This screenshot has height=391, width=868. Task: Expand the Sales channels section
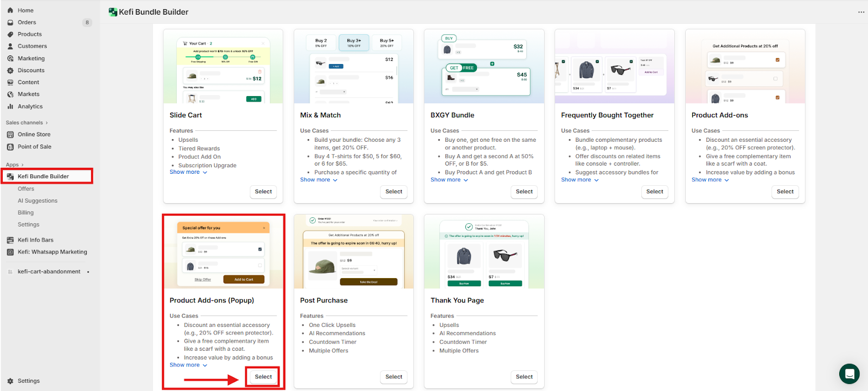click(x=27, y=123)
